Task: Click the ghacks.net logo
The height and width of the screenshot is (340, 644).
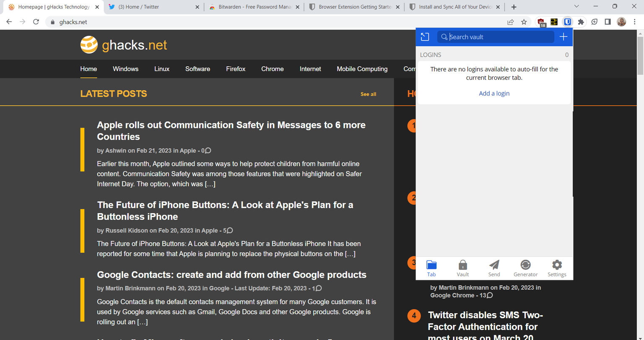Action: pyautogui.click(x=124, y=45)
